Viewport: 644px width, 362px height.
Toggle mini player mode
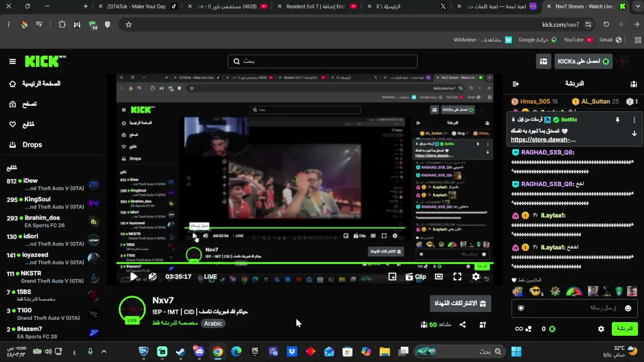(392, 277)
